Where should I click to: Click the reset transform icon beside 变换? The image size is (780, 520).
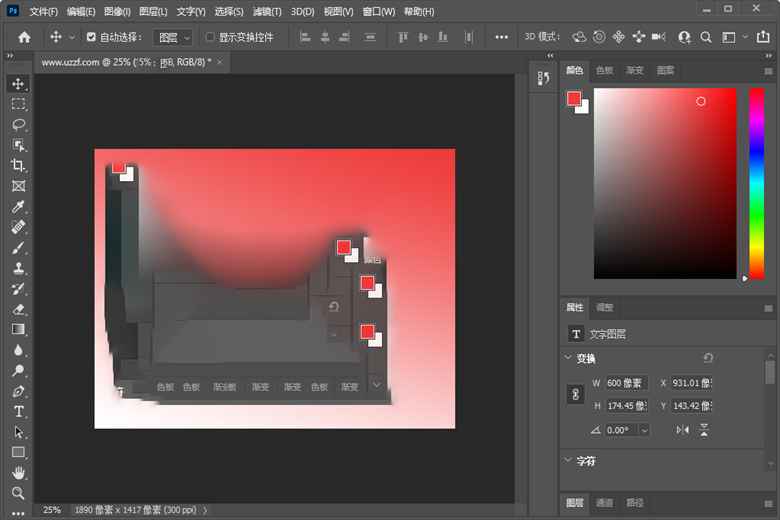point(708,358)
